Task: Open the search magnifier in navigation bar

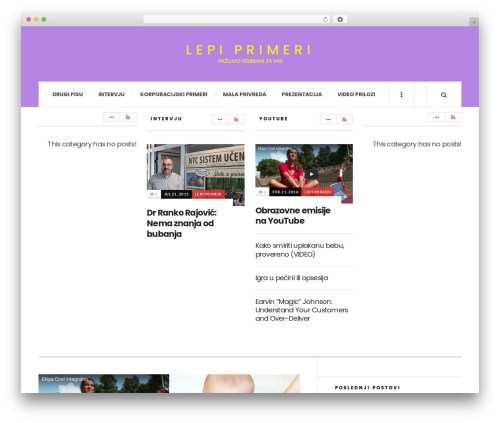Action: click(x=444, y=95)
